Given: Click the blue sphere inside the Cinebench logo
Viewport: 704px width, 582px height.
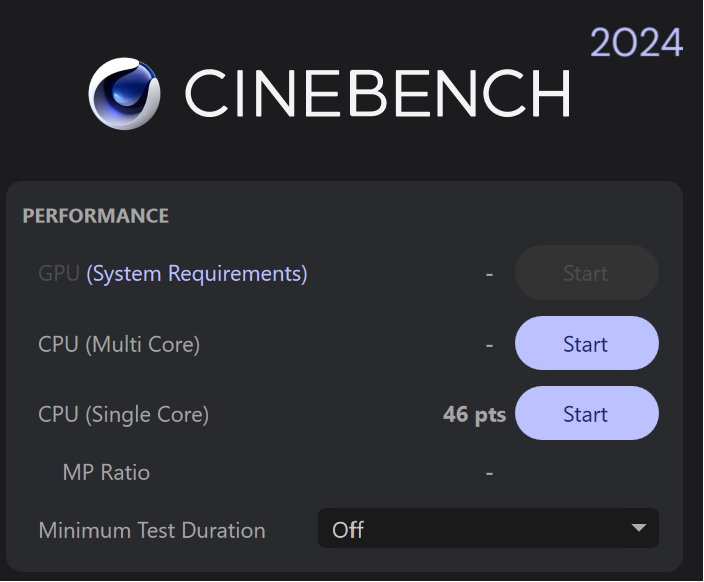Looking at the screenshot, I should (129, 90).
